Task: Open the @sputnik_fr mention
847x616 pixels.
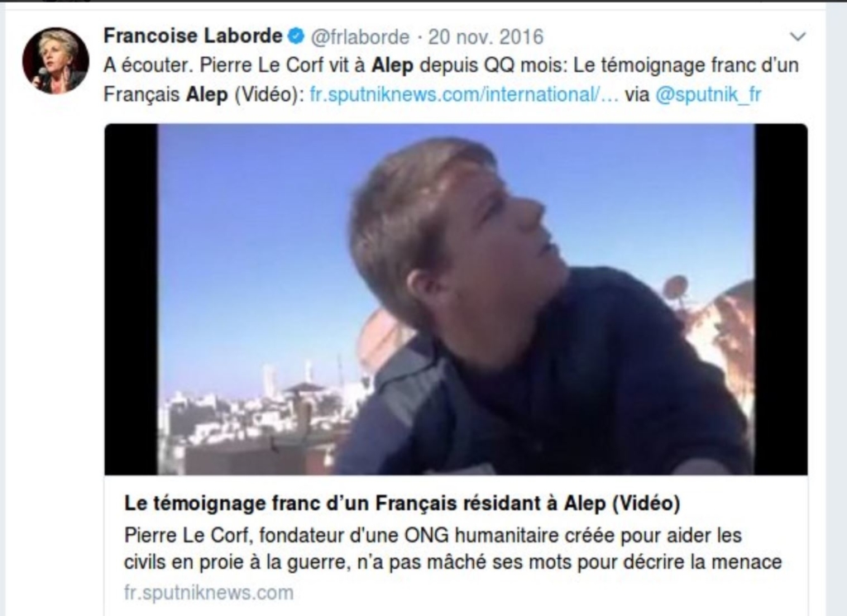Action: click(x=708, y=94)
